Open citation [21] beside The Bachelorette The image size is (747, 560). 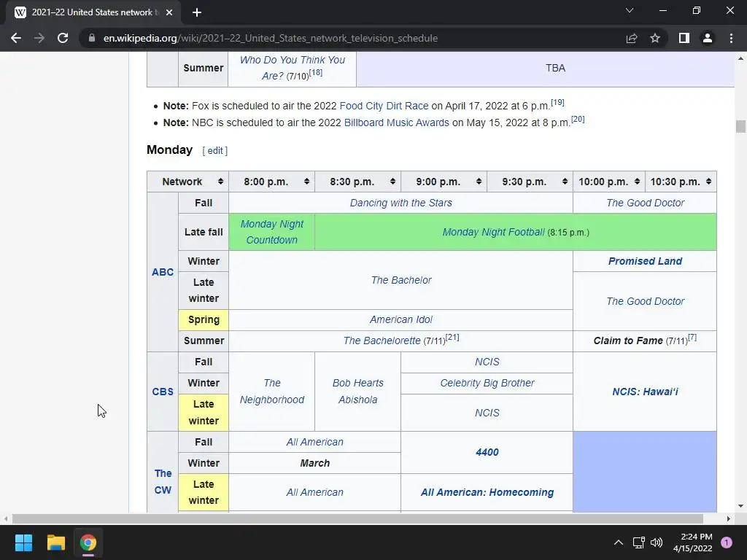pos(452,337)
